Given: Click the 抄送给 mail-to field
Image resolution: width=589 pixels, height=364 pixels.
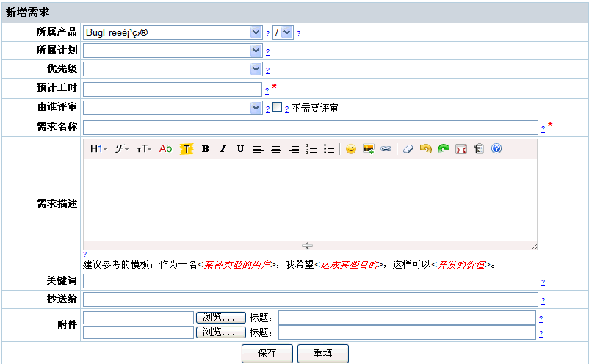Looking at the screenshot, I should [x=310, y=299].
